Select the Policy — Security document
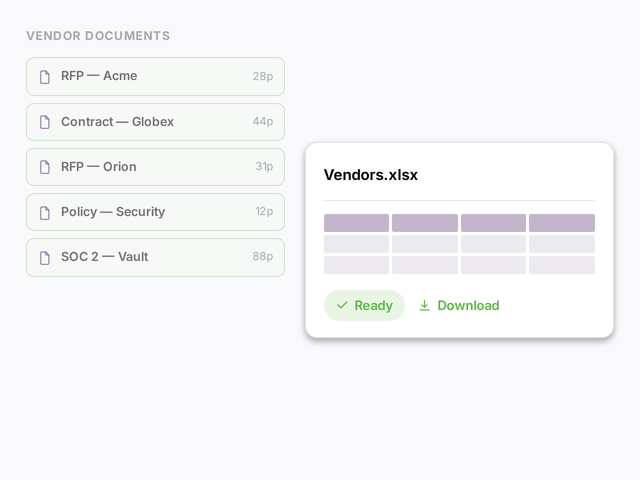 click(x=156, y=212)
